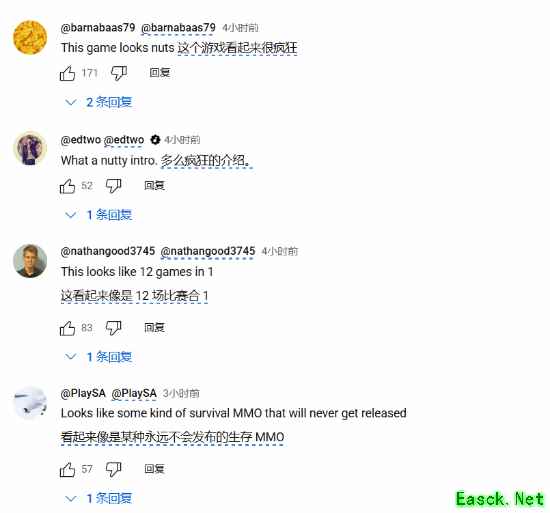Image resolution: width=550 pixels, height=513 pixels.
Task: Dislike the 'This game looks nuts' comment
Action: pos(119,73)
